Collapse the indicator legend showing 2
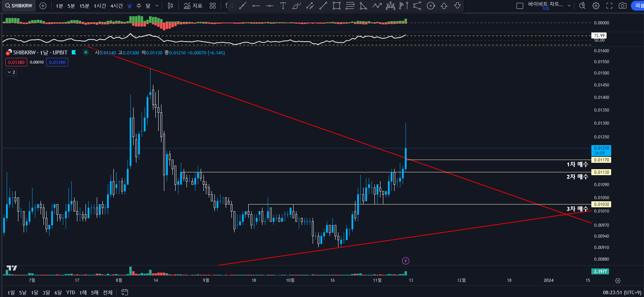 click(x=11, y=72)
